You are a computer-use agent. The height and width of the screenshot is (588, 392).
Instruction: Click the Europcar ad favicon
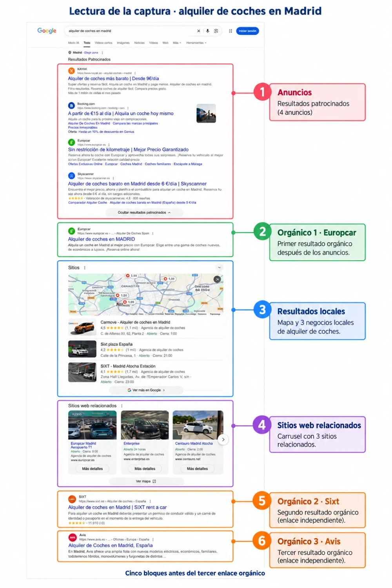click(71, 142)
